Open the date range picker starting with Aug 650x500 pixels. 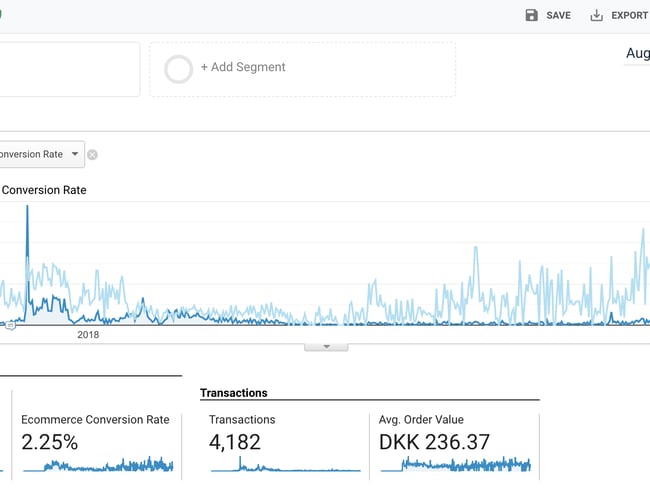[637, 53]
